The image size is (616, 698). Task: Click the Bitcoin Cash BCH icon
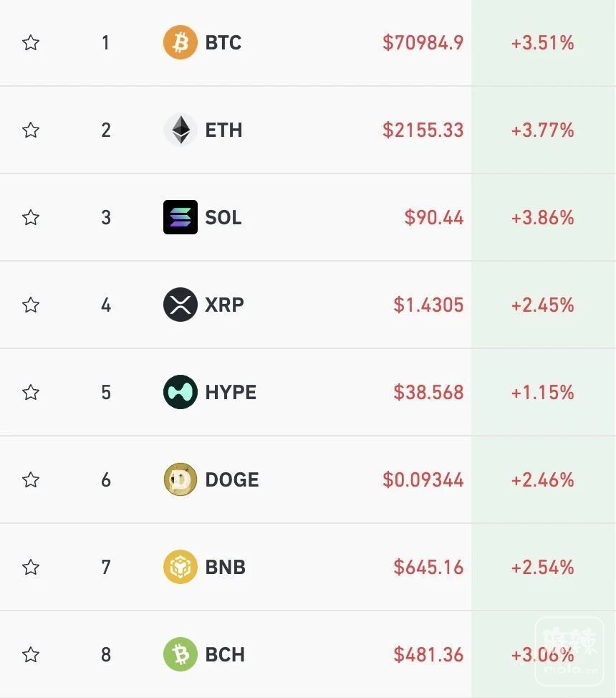point(180,654)
